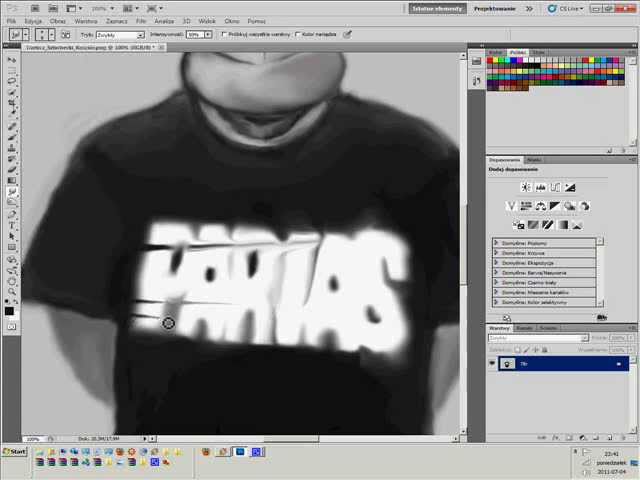Screen dimensions: 640x480
Task: Toggle visibility of the Tło layer
Action: point(492,363)
